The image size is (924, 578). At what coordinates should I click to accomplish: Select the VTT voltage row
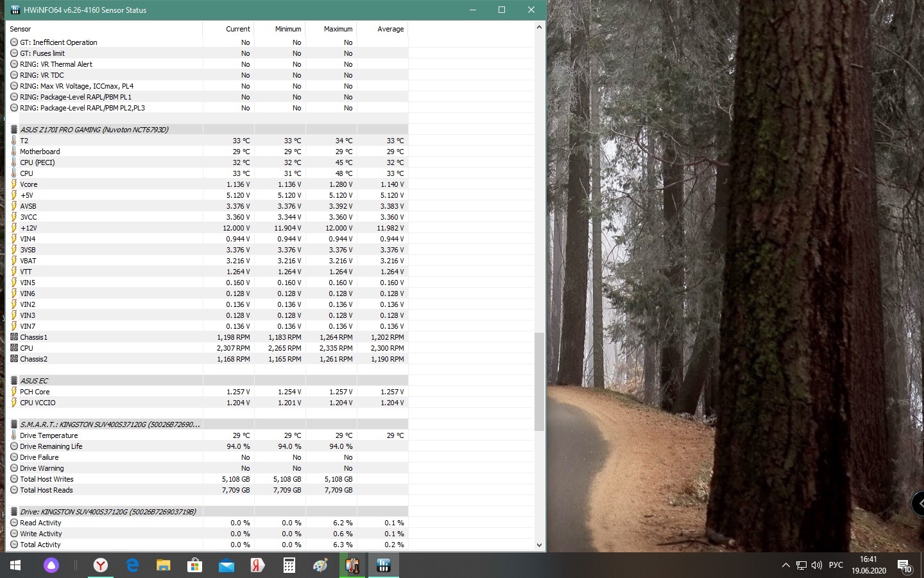coord(207,272)
